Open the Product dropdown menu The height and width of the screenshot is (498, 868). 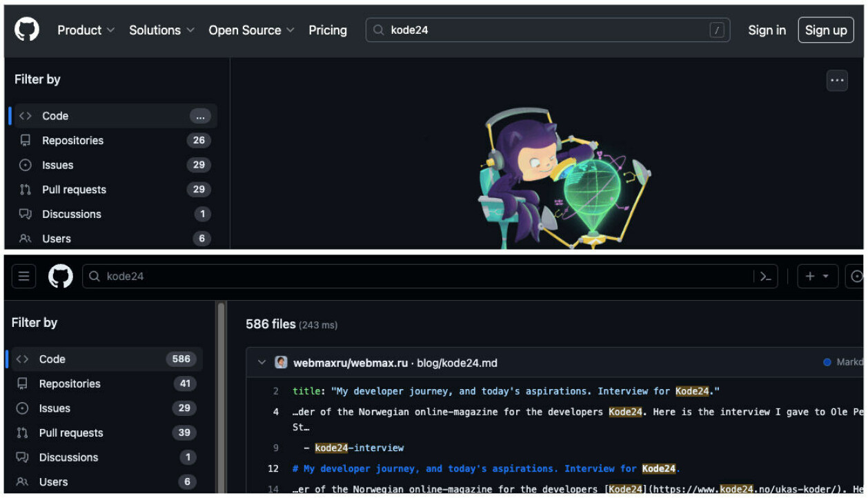86,30
